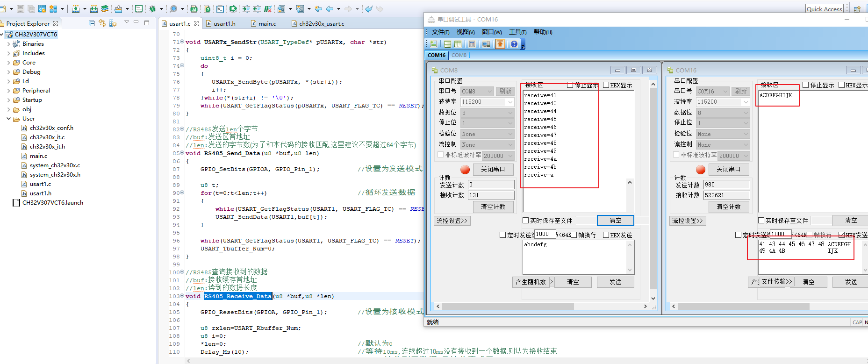Check 实时保存至文件 in COM8 window
This screenshot has height=364, width=868.
click(x=525, y=221)
